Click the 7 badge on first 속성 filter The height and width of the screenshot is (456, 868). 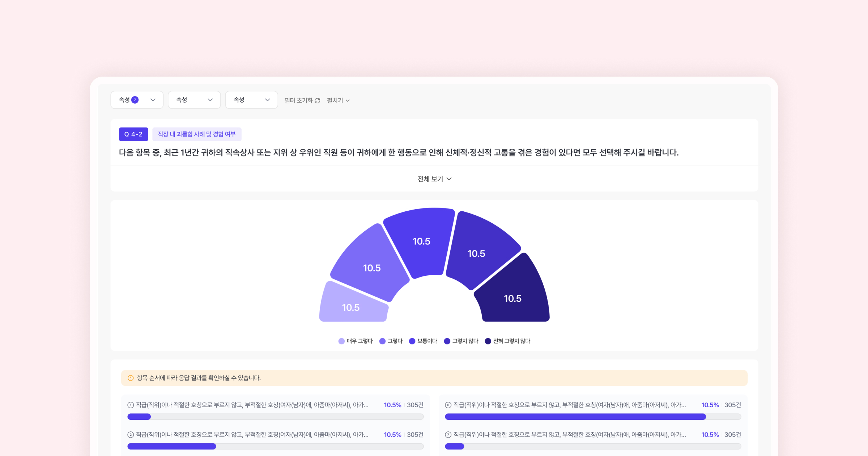[x=135, y=100]
